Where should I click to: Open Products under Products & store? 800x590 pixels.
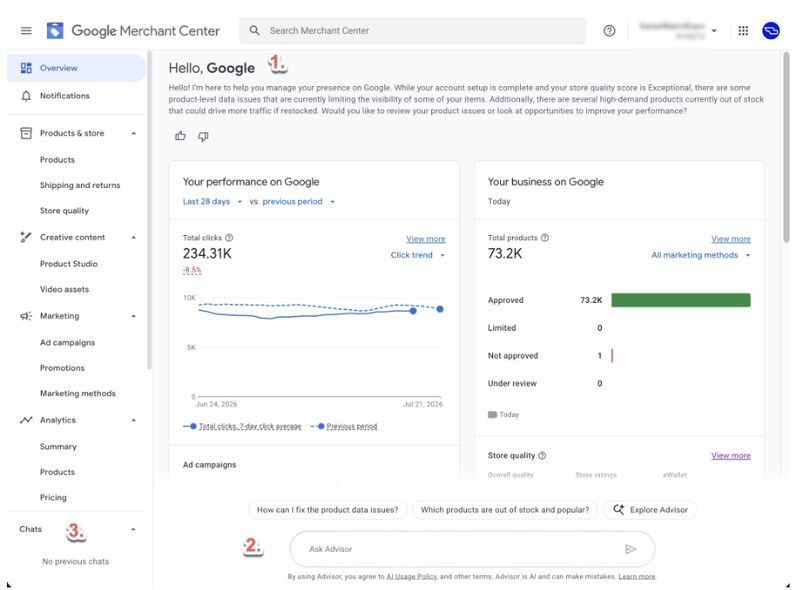pos(57,160)
